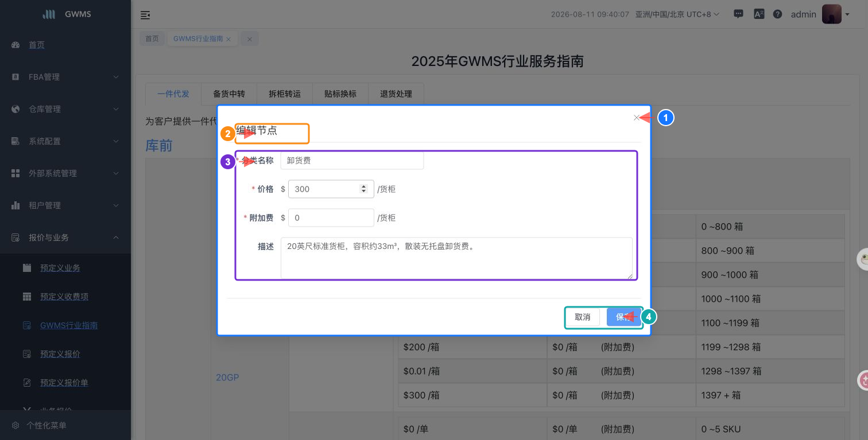Click the 分类名称 input field
The image size is (868, 440).
[352, 161]
